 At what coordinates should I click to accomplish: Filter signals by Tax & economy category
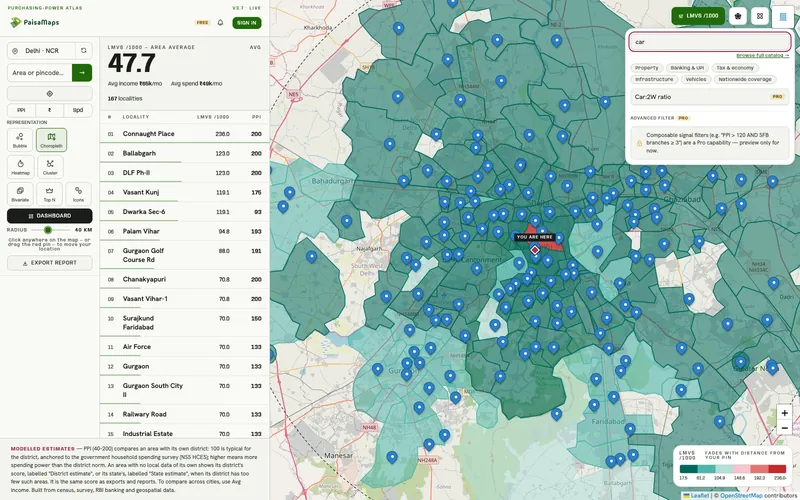click(x=735, y=68)
